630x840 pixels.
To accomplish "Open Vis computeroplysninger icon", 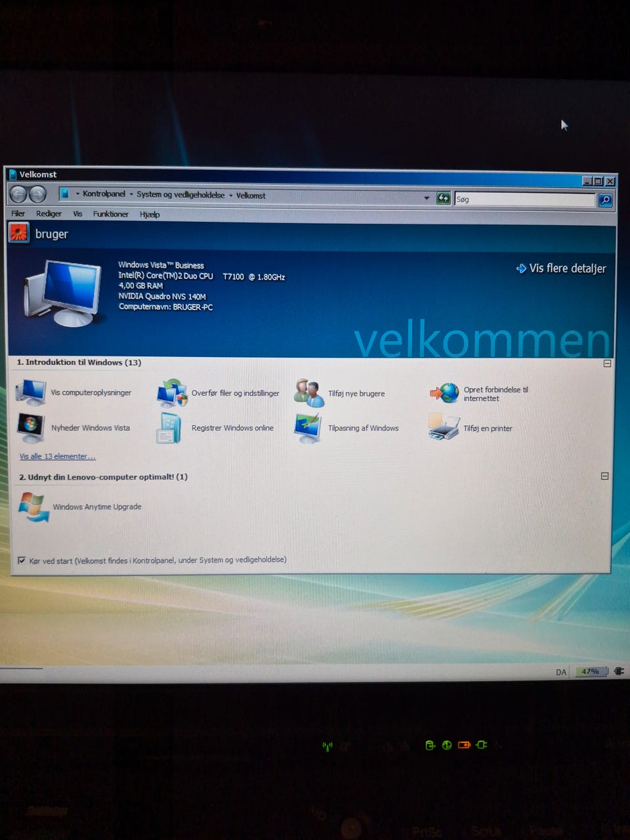I will coord(31,392).
